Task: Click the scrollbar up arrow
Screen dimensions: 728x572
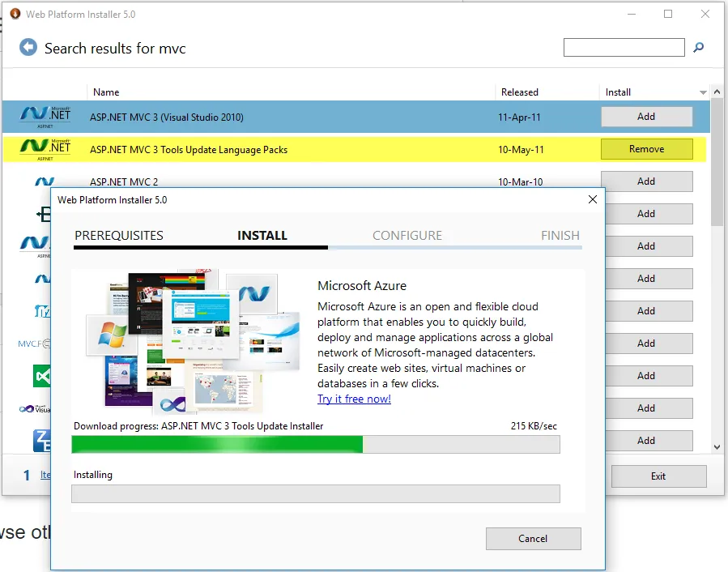Action: [717, 92]
